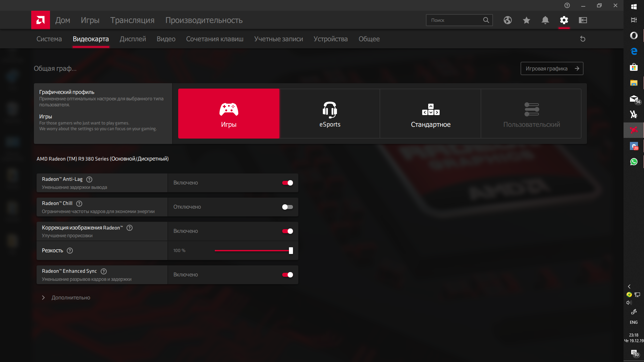Screen dimensions: 644x362
Task: Click the Игровая графика button
Action: 552,68
